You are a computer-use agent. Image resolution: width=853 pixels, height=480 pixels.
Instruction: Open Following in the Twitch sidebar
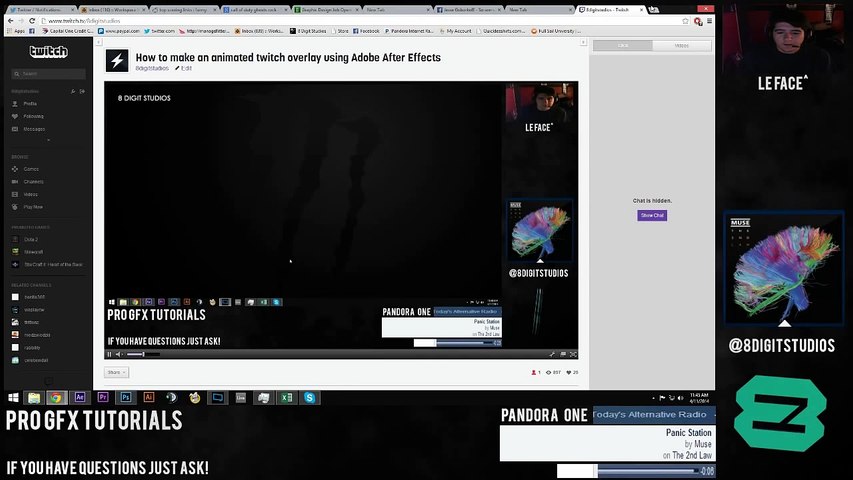coord(33,116)
